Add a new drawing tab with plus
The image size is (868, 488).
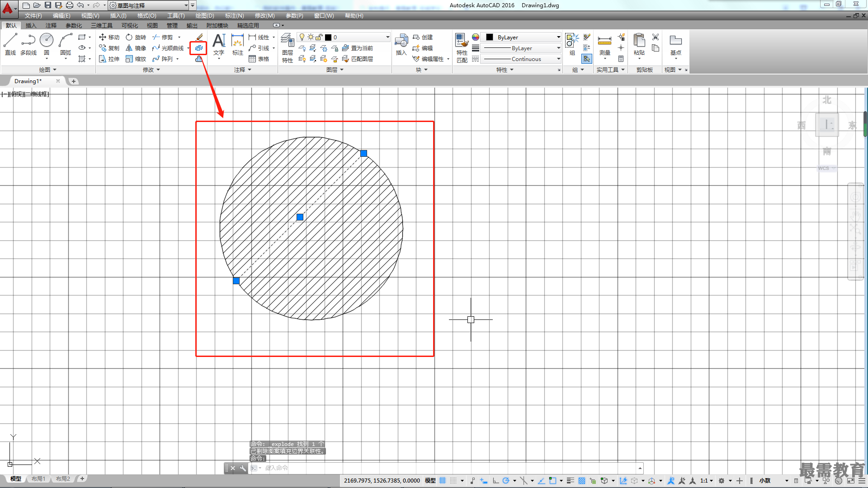(x=74, y=81)
